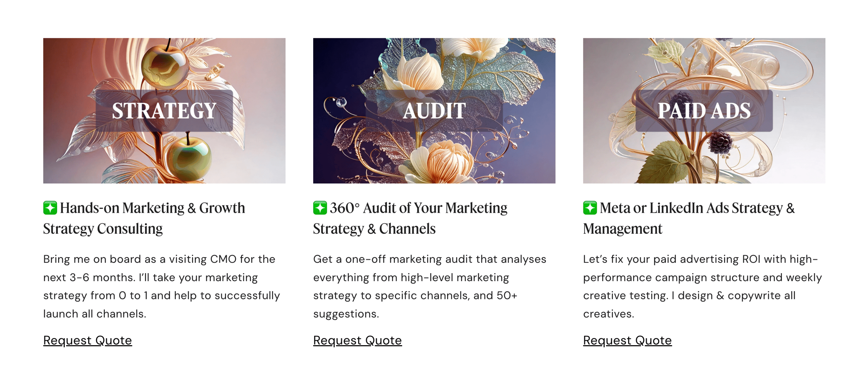Screen dimensions: 868x385
Task: Click the one-off marketing audit description paragraph
Action: [430, 286]
